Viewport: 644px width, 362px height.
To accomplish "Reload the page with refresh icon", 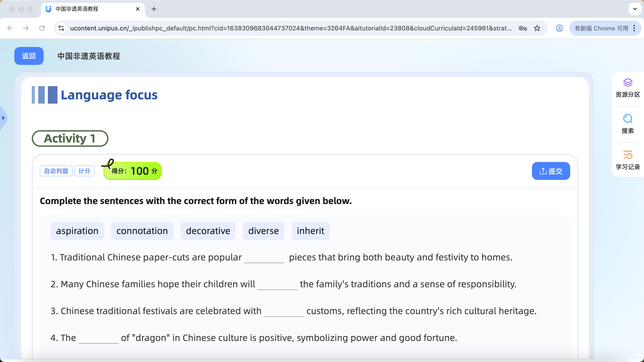I will coord(42,28).
